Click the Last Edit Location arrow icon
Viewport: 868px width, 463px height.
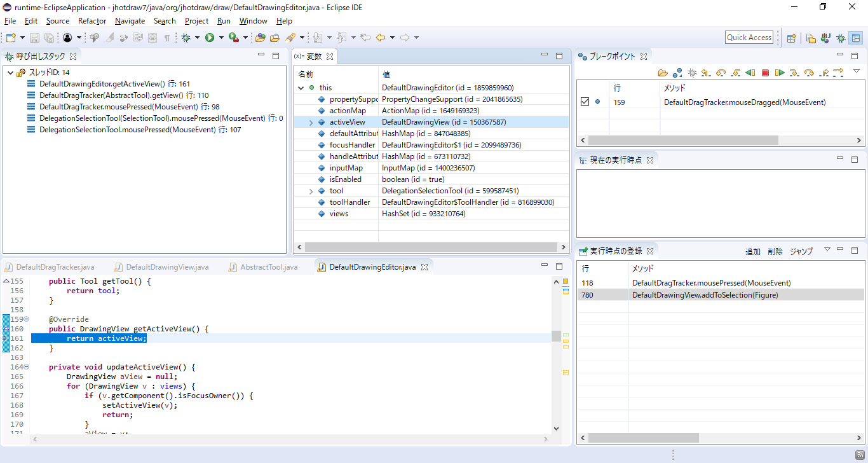pyautogui.click(x=365, y=38)
